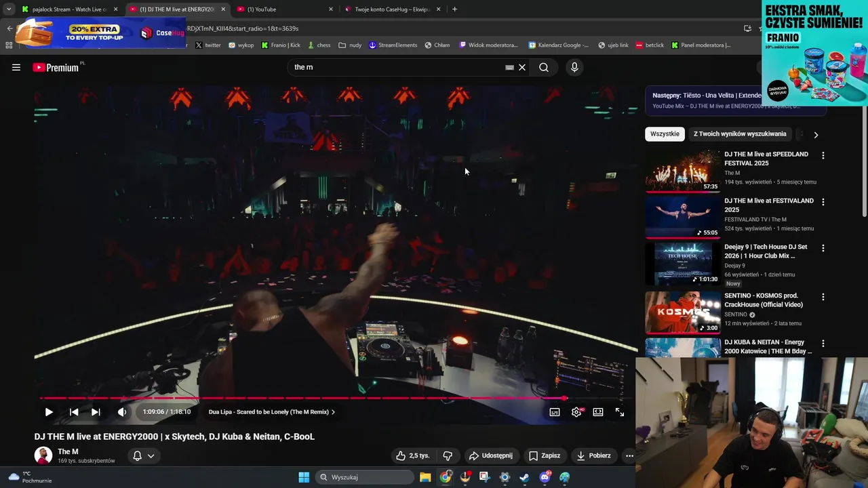The width and height of the screenshot is (868, 488).
Task: Open wykop bookmark
Action: pos(241,45)
